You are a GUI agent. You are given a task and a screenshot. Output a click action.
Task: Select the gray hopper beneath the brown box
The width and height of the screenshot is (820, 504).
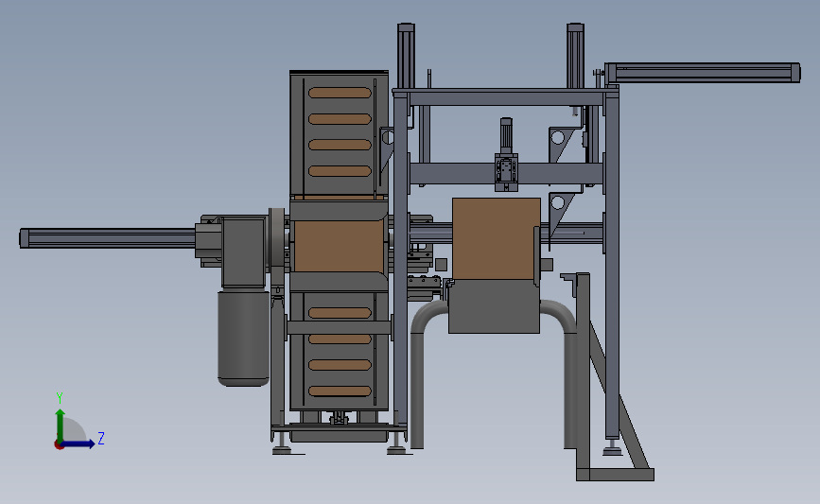tap(495, 305)
